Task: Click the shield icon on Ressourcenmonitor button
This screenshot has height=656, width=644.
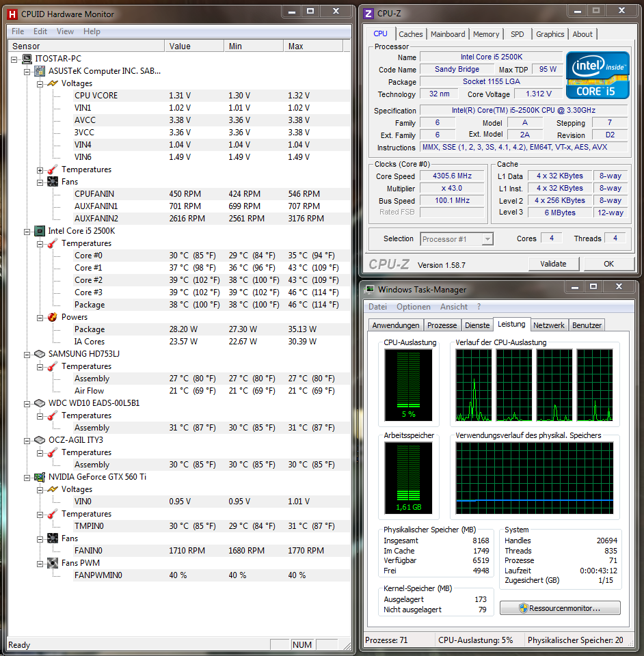Action: click(523, 608)
